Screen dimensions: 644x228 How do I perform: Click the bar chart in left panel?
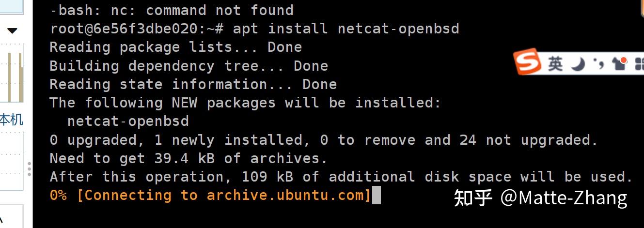[x=16, y=77]
